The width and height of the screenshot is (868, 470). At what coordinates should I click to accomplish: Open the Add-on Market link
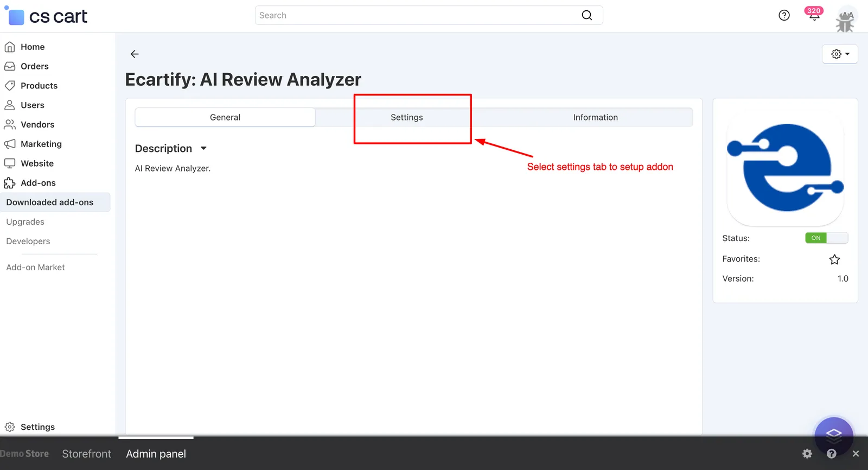click(35, 268)
